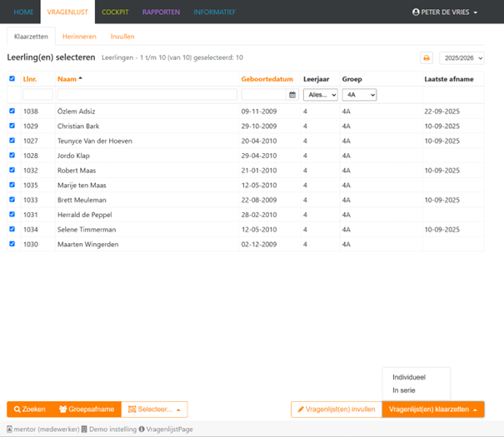This screenshot has width=504, height=437.
Task: Choose In serie from the popup menu
Action: (x=405, y=390)
